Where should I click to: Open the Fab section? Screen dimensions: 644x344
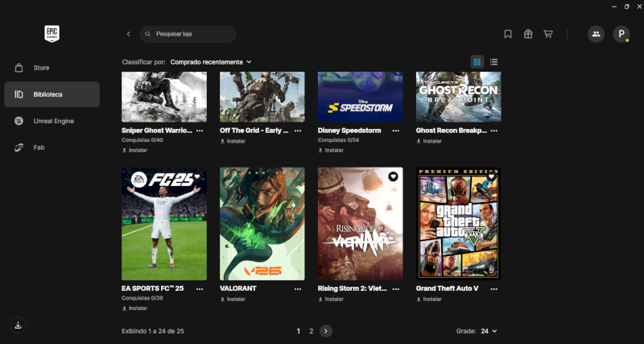52,147
